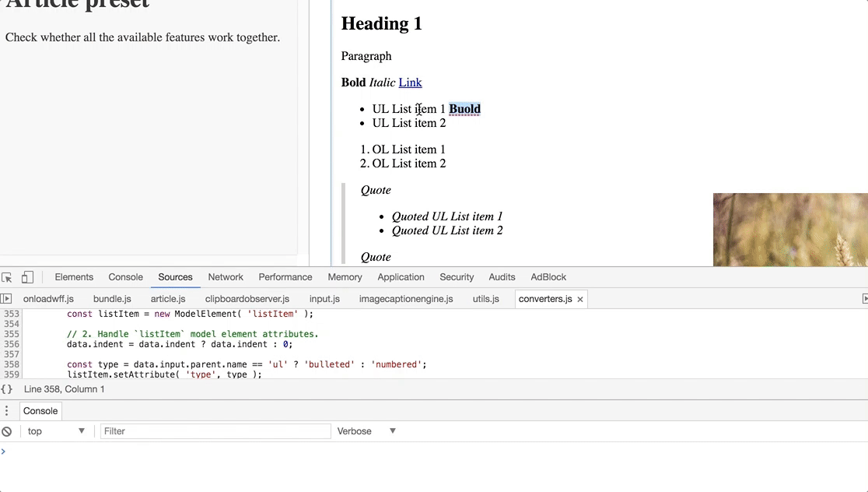868x492 pixels.
Task: Focus the console Filter input field
Action: pyautogui.click(x=215, y=431)
